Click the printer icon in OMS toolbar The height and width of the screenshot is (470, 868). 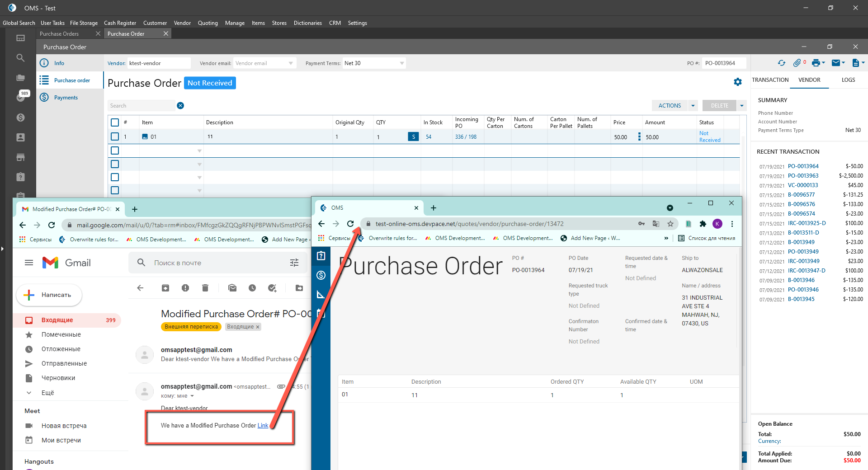[816, 63]
